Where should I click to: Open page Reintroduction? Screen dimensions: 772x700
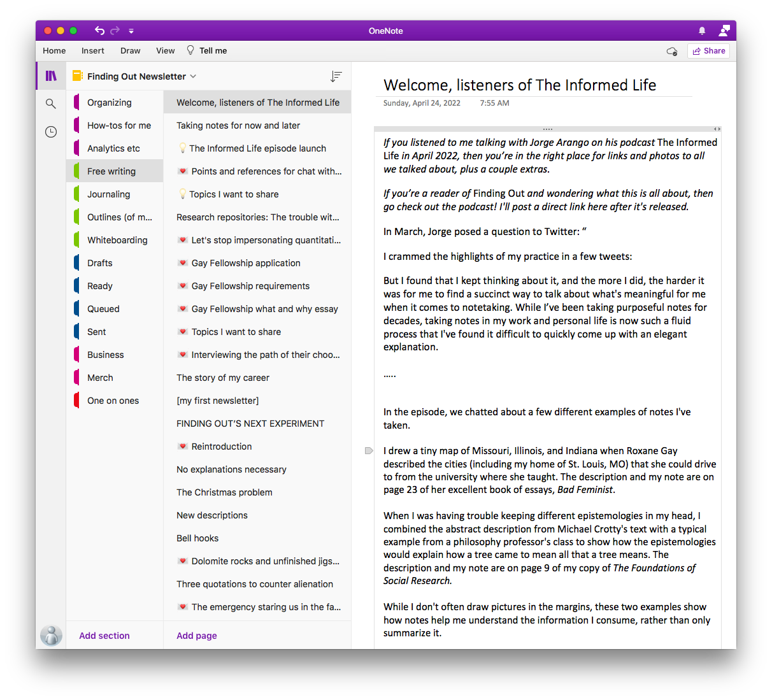click(257, 446)
